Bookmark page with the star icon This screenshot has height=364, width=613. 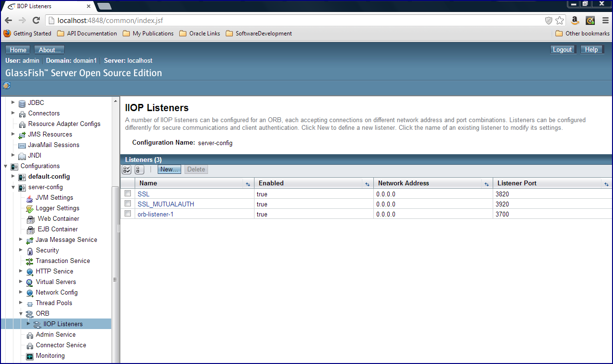(x=560, y=20)
